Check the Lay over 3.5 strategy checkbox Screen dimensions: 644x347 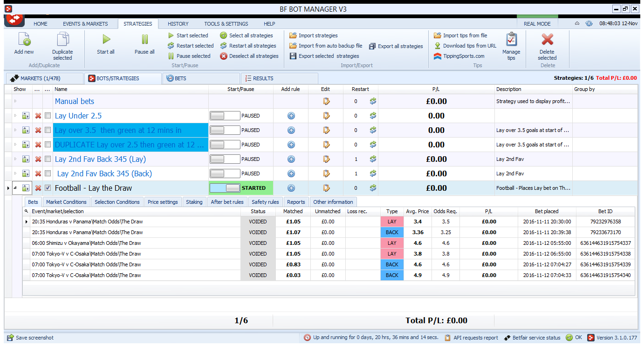tap(48, 130)
